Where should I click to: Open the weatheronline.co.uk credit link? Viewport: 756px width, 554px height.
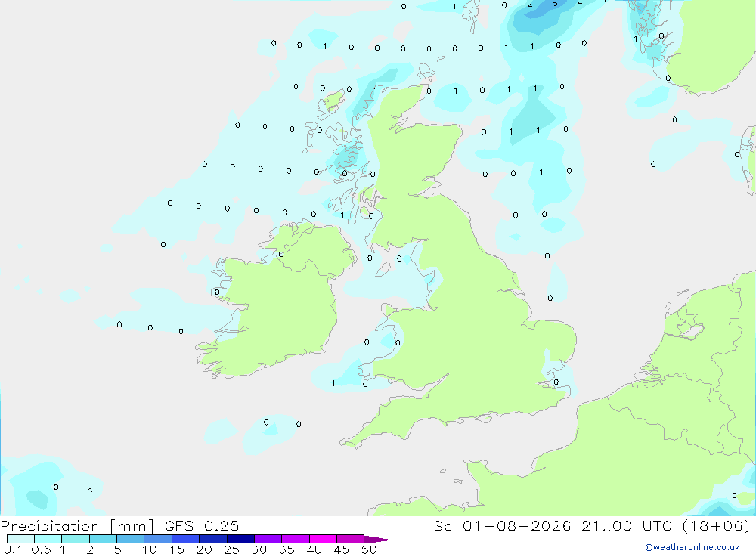[x=692, y=547]
